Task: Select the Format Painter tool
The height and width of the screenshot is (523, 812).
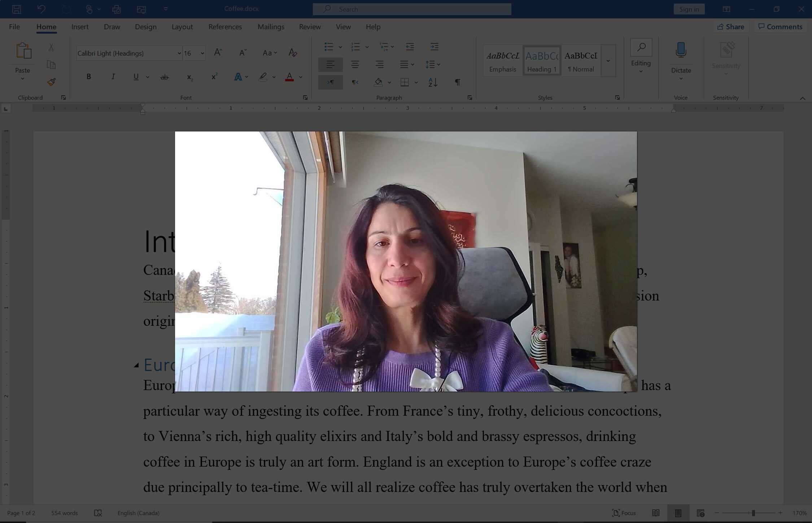Action: [51, 82]
